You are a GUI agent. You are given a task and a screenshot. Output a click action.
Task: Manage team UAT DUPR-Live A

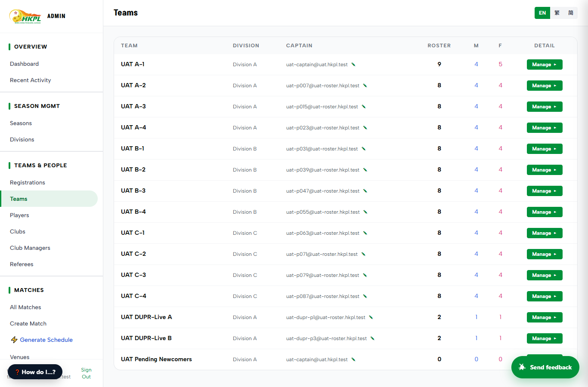tap(545, 317)
